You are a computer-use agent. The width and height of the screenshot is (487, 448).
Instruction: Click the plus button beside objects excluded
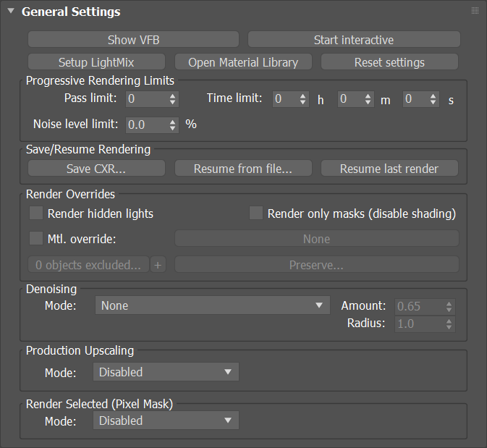coord(158,265)
